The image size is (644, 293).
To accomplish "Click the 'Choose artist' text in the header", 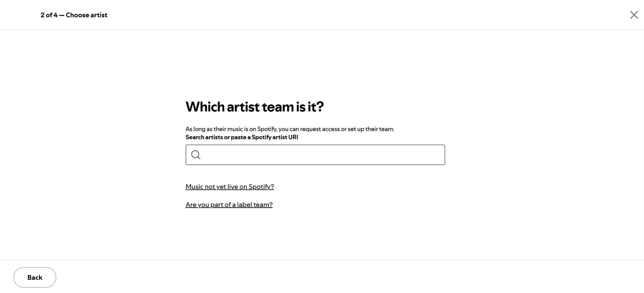I will point(87,15).
